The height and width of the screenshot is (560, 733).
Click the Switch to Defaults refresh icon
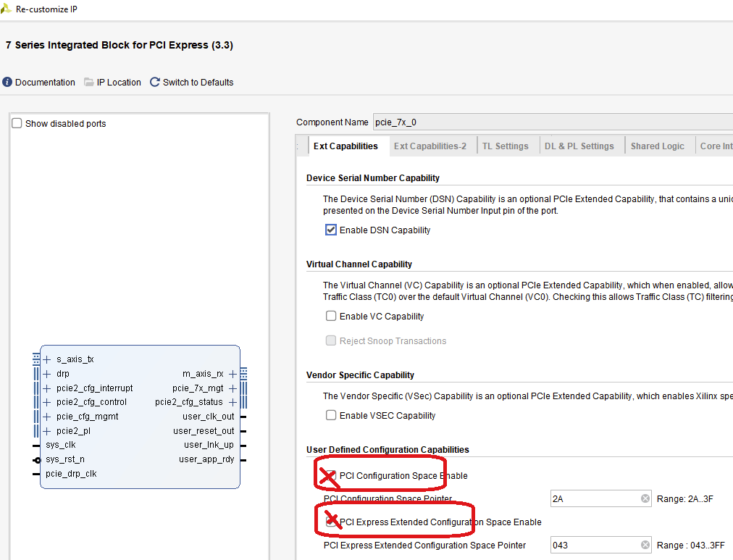point(155,83)
